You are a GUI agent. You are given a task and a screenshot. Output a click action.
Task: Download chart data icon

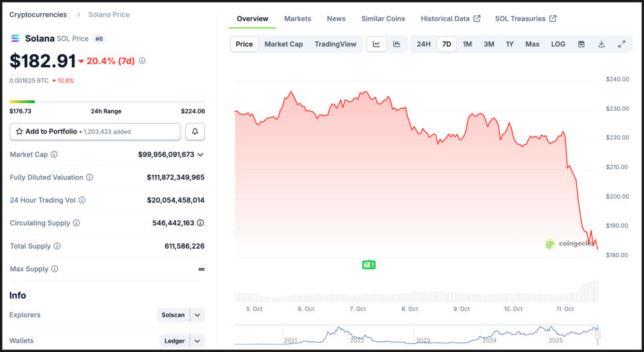pyautogui.click(x=601, y=44)
